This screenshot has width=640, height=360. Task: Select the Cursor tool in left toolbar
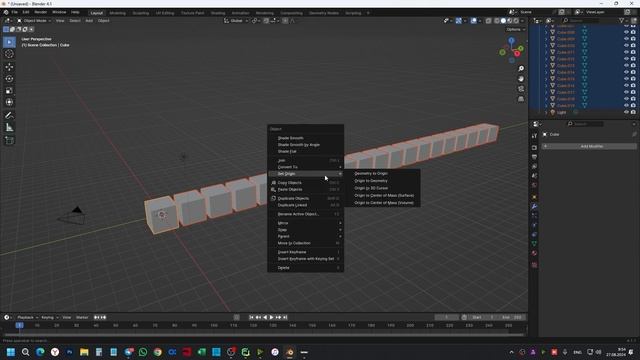click(9, 54)
